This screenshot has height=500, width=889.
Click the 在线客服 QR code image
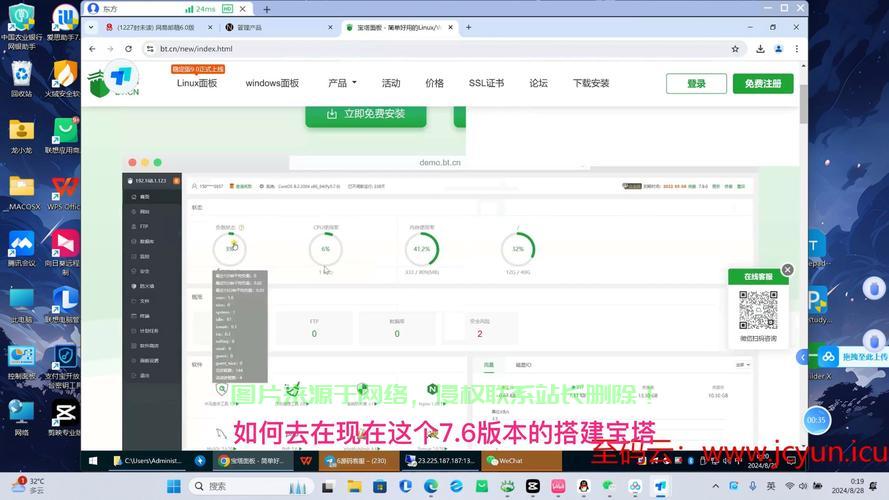click(758, 310)
